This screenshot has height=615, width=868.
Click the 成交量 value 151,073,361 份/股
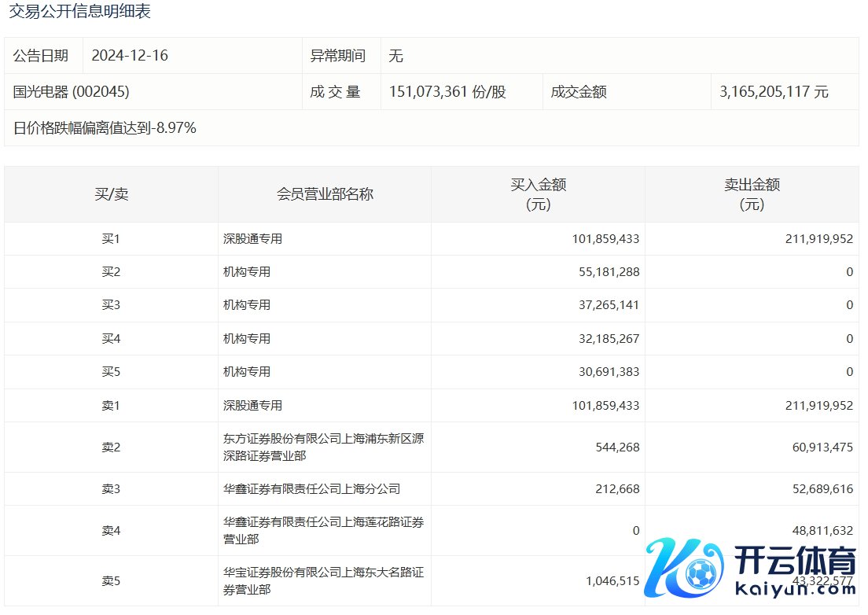[x=447, y=92]
